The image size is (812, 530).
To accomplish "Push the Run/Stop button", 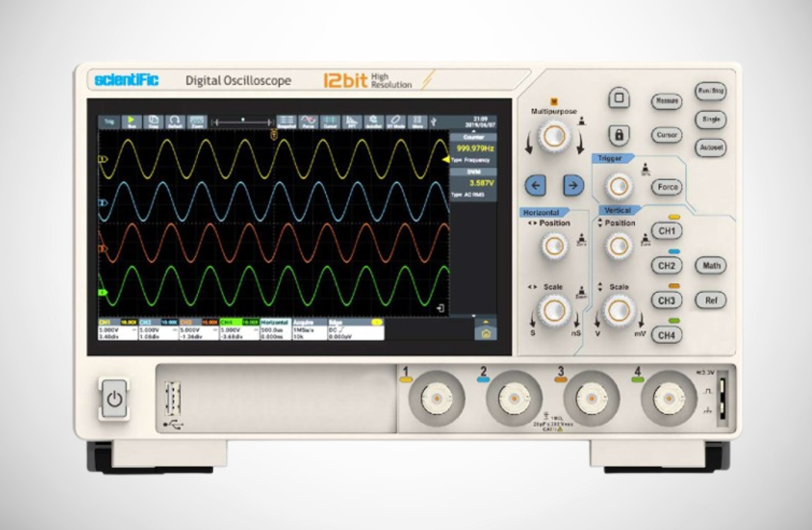I will (710, 91).
